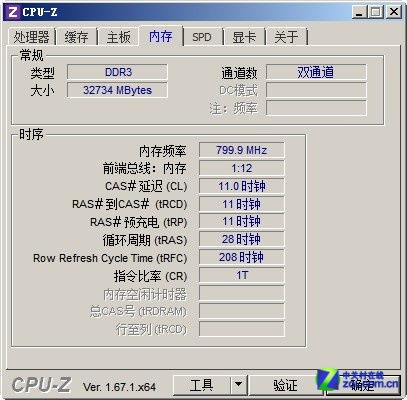Open the 显卡 tab
Image resolution: width=407 pixels, height=400 pixels.
[x=244, y=37]
